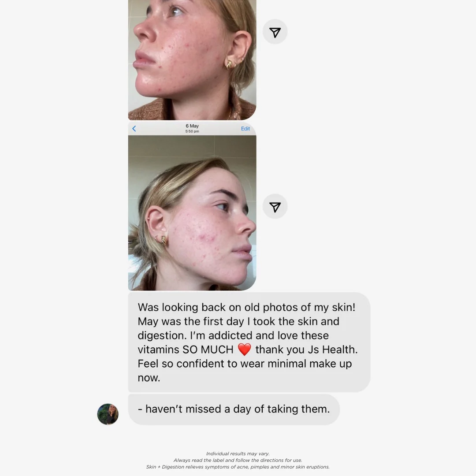Click the word 'digestion' in the message bubble
Screen dimensions: 476x476
coord(162,336)
